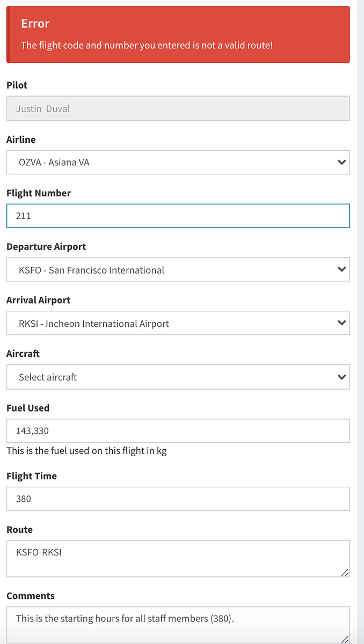Expand the Departure Airport KSFO dropdown

(x=178, y=269)
